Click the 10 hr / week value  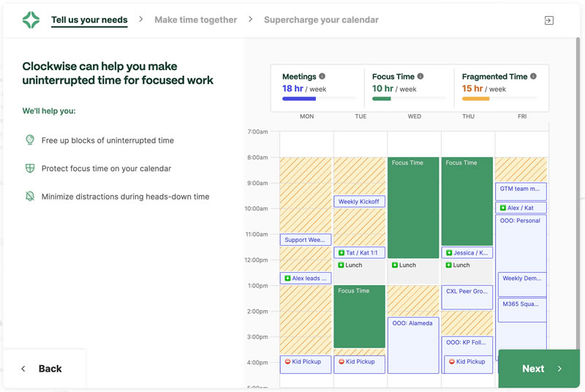click(x=394, y=88)
